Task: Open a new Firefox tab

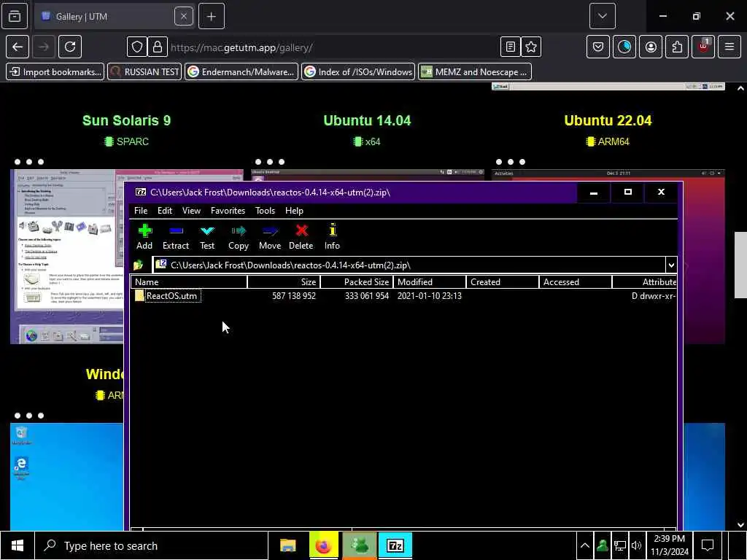Action: 212,16
